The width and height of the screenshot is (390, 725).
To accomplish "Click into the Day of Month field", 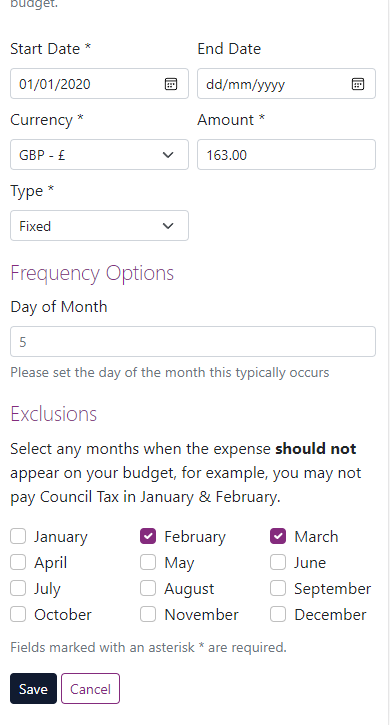I will (x=193, y=342).
